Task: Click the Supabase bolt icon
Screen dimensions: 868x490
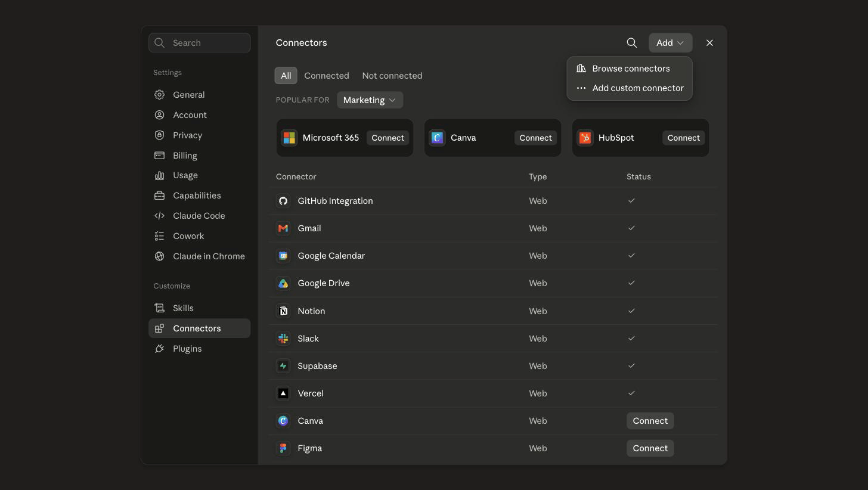Action: click(x=283, y=366)
